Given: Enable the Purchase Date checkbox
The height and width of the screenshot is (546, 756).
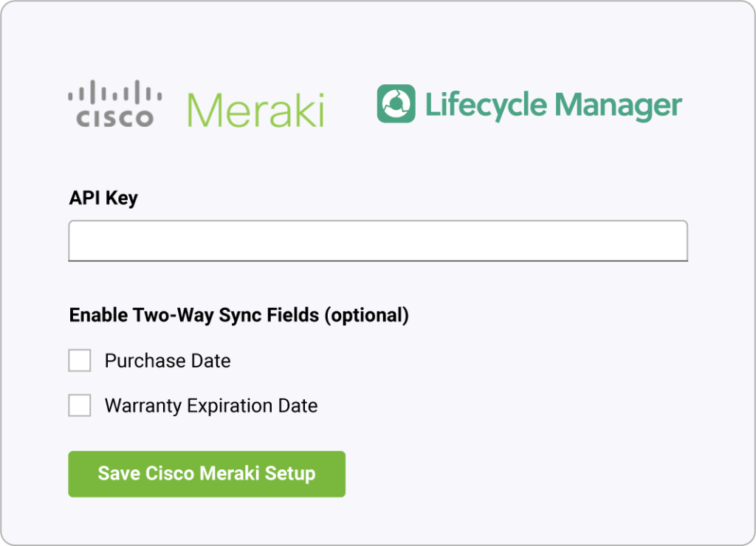Looking at the screenshot, I should pos(79,360).
